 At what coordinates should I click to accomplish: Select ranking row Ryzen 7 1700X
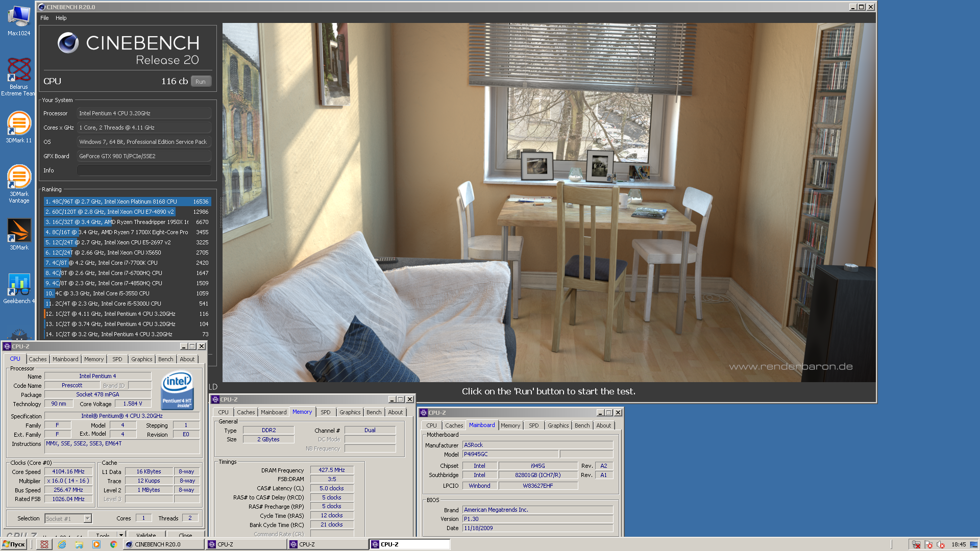click(x=127, y=232)
